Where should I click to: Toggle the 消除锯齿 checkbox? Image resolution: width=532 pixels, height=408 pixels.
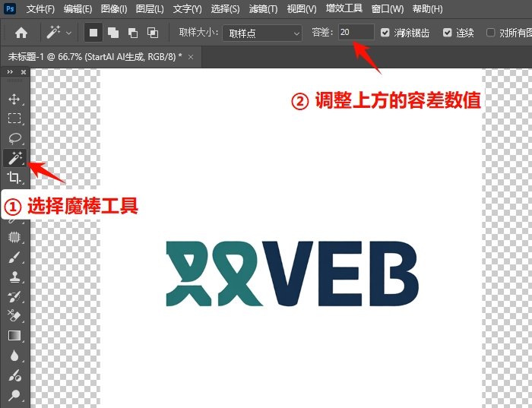click(x=385, y=33)
